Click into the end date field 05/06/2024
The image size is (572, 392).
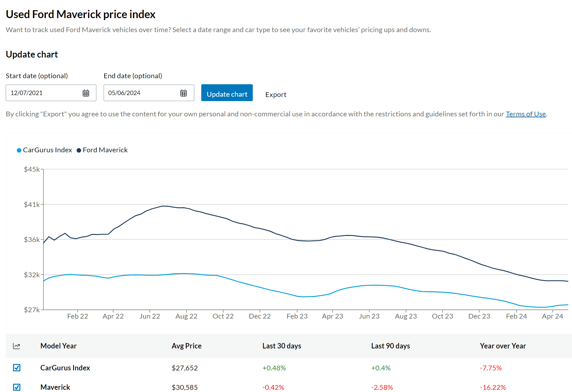click(149, 93)
